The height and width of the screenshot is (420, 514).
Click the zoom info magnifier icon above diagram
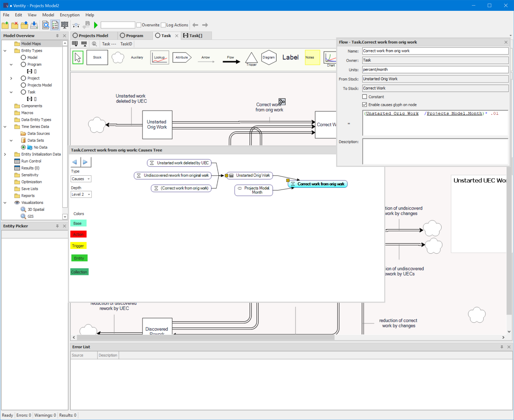(x=94, y=44)
